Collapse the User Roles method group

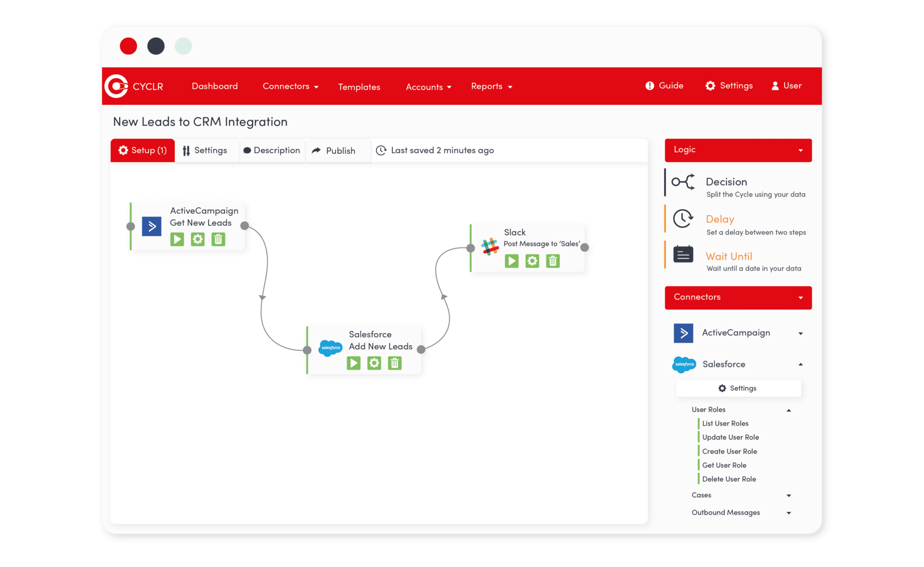point(789,410)
